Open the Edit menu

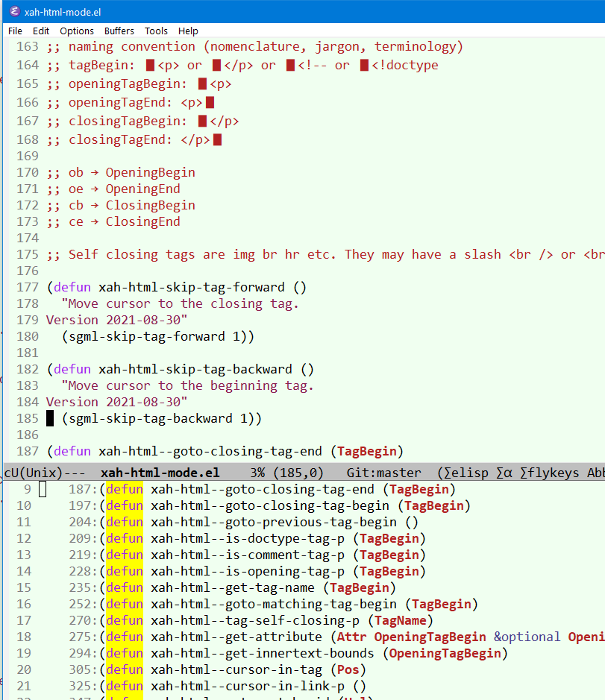point(41,31)
